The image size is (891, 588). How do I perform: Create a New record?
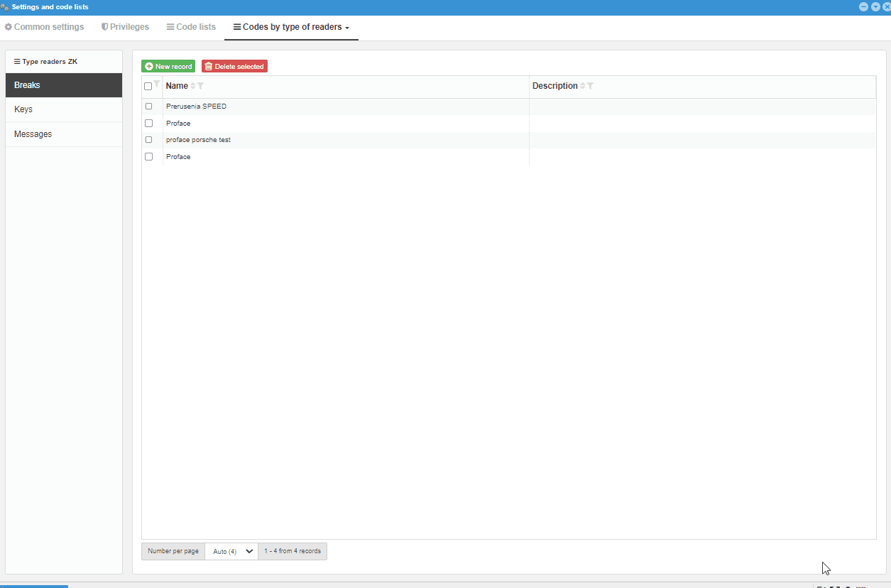(x=168, y=66)
